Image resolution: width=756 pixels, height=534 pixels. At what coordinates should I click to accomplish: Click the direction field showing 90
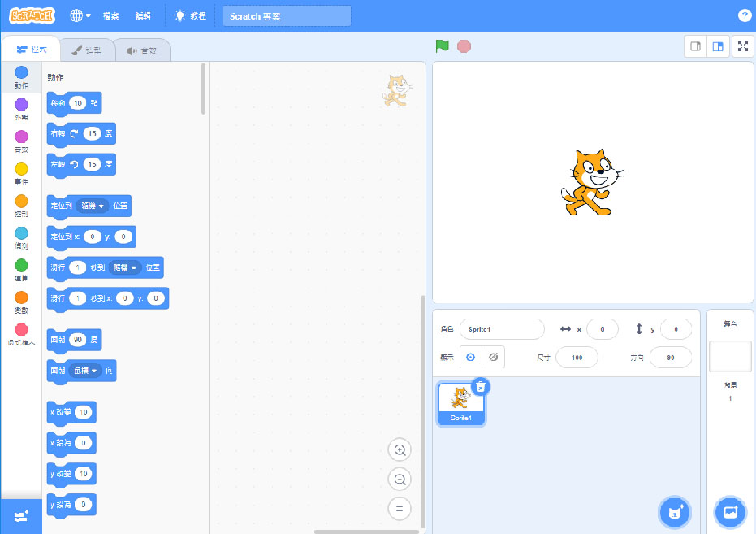[x=671, y=358]
